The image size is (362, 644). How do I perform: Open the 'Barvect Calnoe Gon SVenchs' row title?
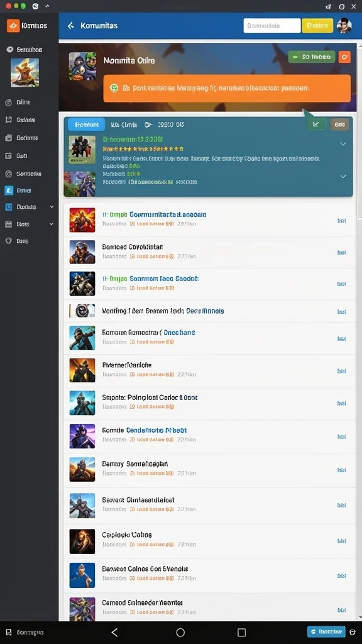click(x=145, y=569)
